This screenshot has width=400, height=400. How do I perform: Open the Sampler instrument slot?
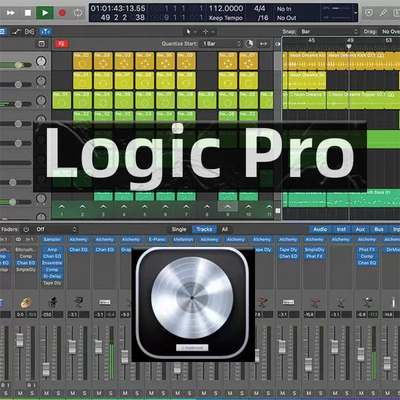click(x=52, y=239)
